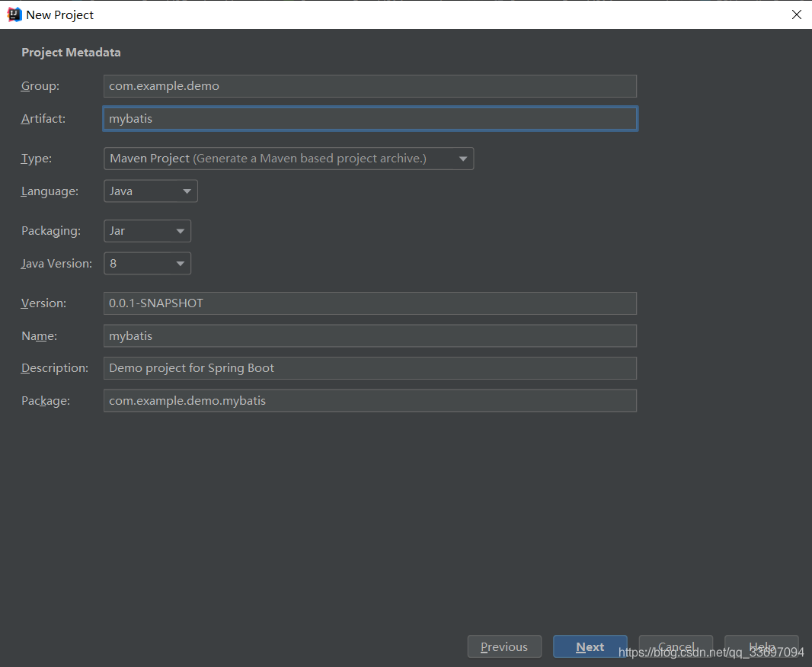The image size is (812, 667).
Task: Click the Group input field
Action: tap(369, 86)
